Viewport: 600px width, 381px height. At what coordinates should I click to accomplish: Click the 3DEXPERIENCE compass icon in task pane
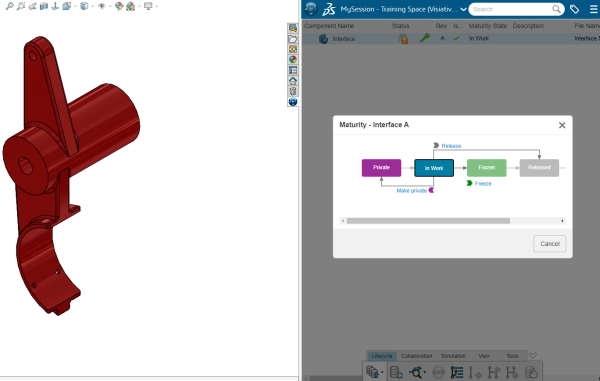[x=293, y=102]
